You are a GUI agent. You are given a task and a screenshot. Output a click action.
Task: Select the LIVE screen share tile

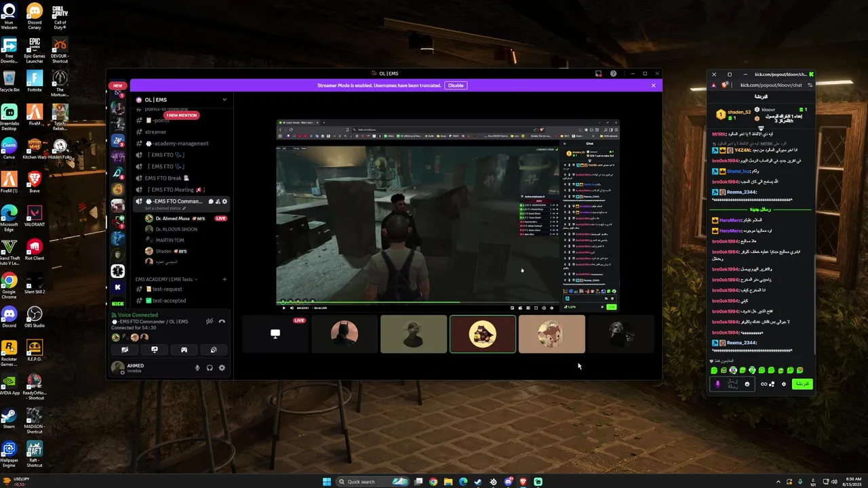coord(275,334)
